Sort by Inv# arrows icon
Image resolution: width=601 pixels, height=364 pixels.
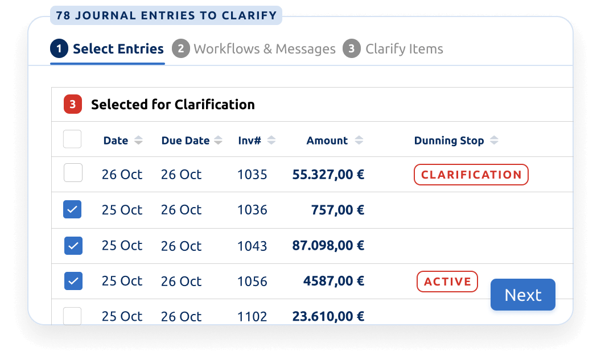point(271,140)
